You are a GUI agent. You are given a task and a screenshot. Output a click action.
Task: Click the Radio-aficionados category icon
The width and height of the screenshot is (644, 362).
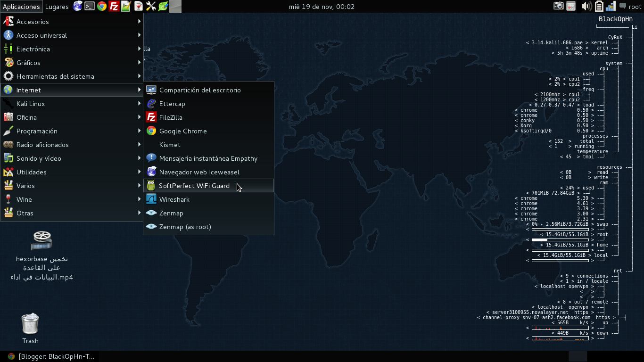(x=8, y=145)
